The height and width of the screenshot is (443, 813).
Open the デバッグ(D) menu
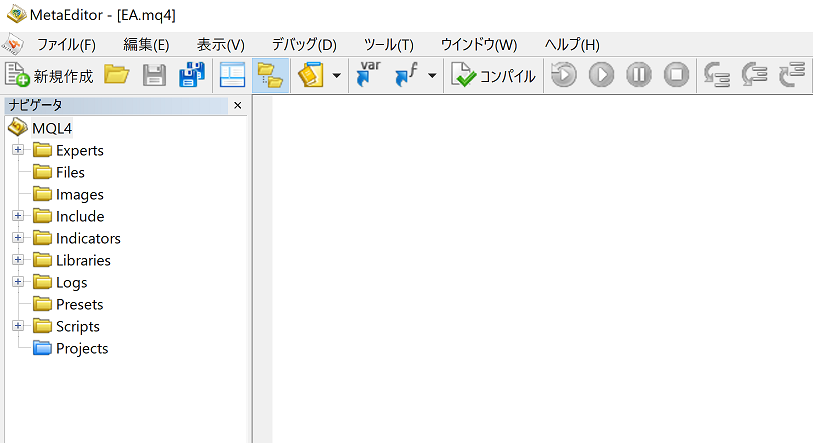click(304, 45)
